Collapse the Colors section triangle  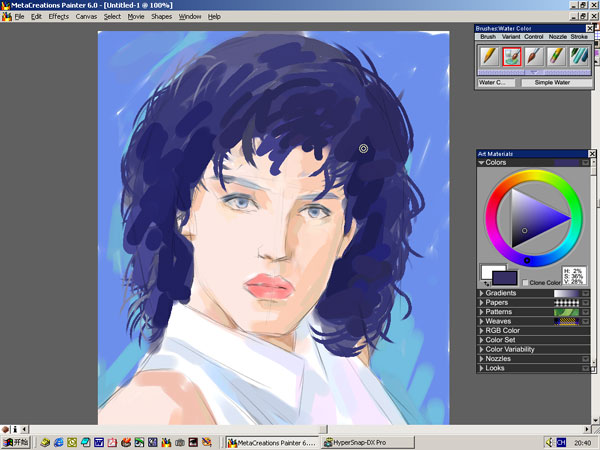(481, 163)
